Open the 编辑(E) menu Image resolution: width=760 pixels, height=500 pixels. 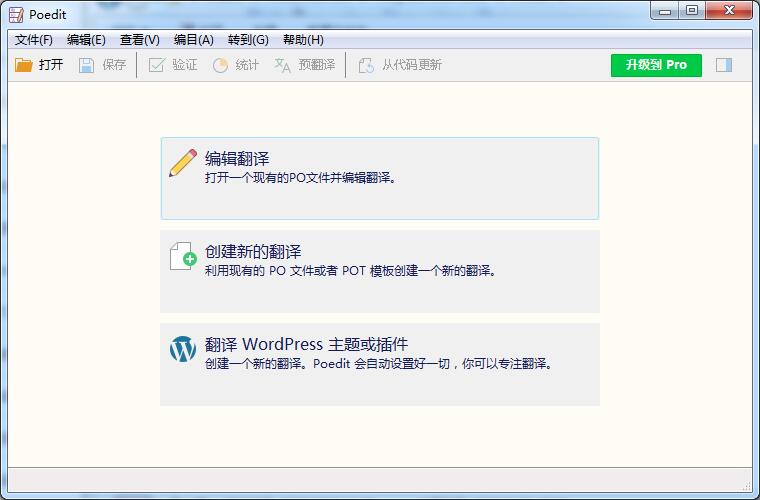[86, 40]
